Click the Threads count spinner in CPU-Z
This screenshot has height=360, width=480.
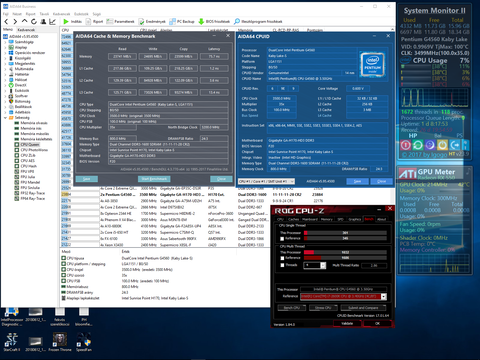pyautogui.click(x=323, y=265)
